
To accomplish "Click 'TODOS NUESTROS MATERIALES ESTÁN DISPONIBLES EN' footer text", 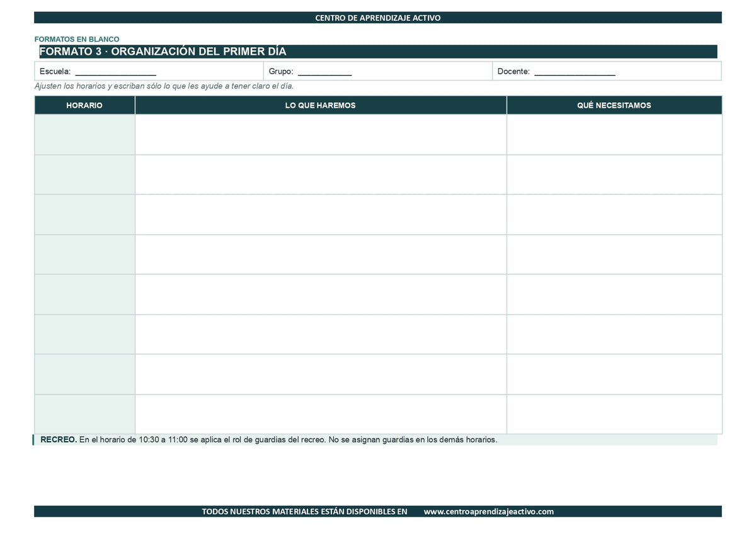I will click(x=304, y=512).
